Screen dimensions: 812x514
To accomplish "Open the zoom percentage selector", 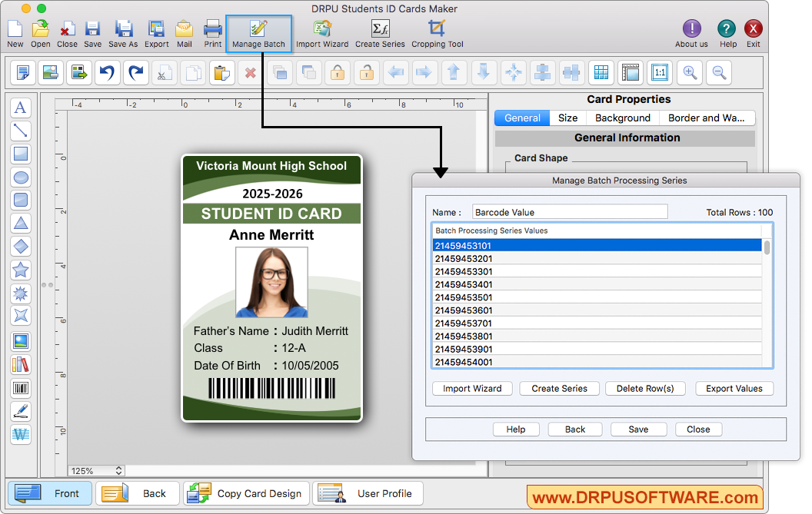I will [95, 470].
